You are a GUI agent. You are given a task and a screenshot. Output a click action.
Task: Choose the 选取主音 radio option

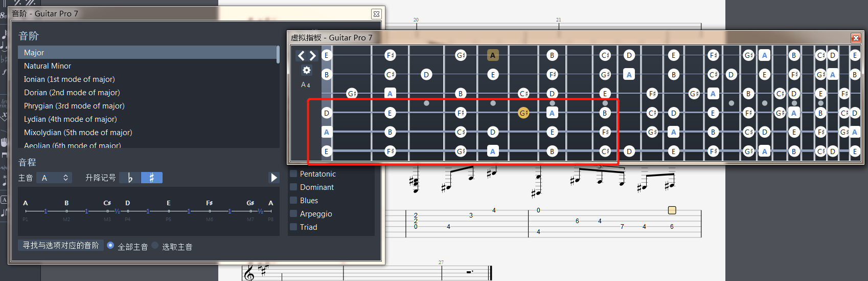click(155, 246)
